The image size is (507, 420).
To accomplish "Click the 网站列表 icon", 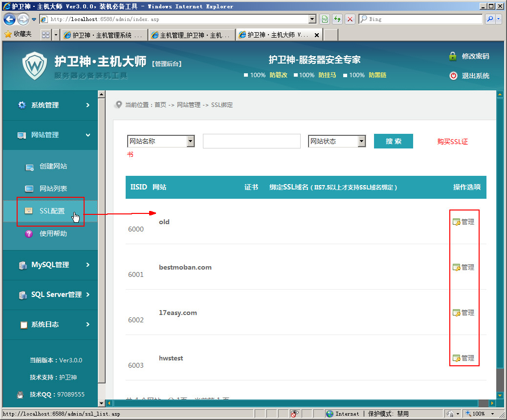I will [x=29, y=189].
